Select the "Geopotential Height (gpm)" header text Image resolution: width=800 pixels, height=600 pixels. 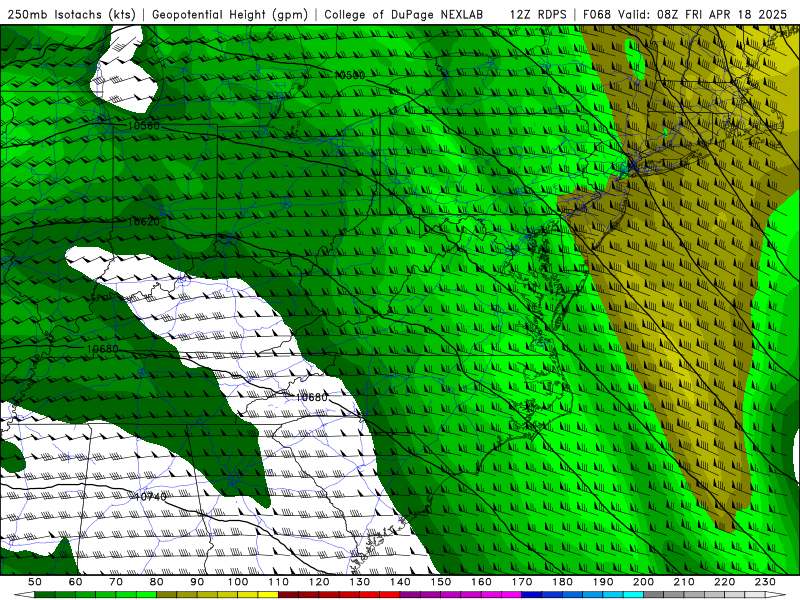coord(230,14)
